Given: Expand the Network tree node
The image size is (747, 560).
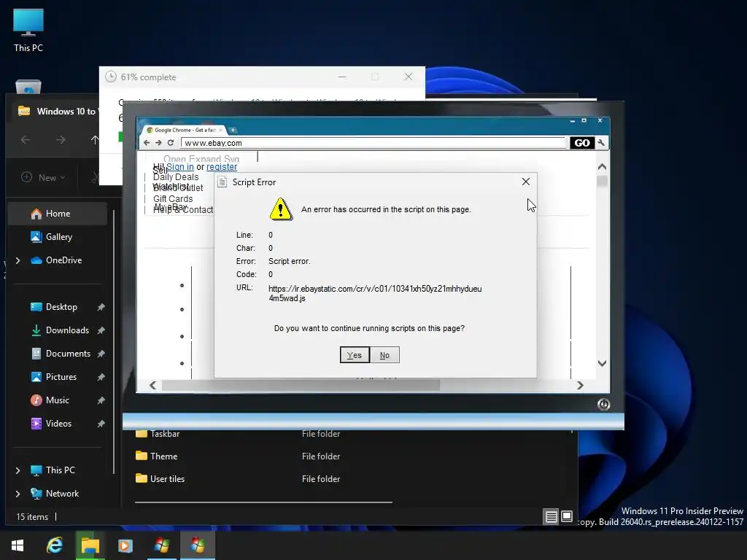Looking at the screenshot, I should pos(18,494).
